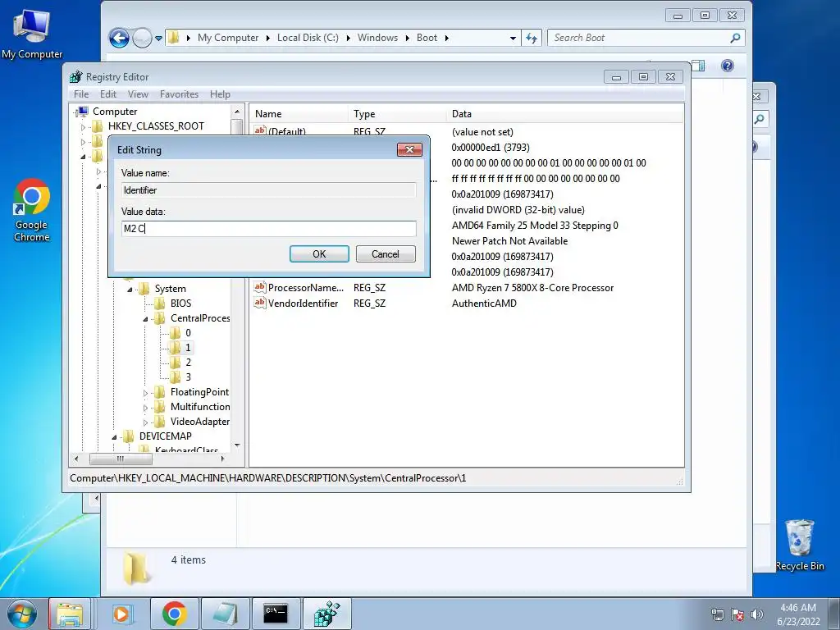
Task: Open Action Center flag tray icon
Action: (737, 614)
